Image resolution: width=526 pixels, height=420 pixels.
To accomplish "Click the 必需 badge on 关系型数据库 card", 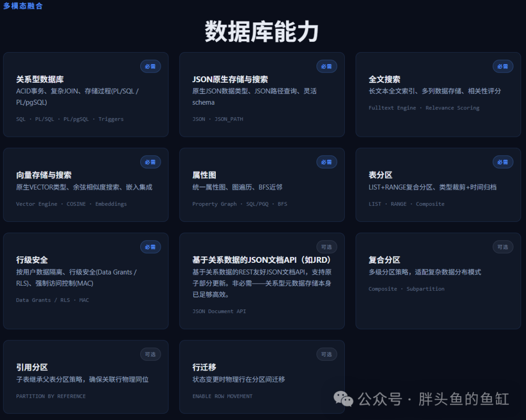I will click(150, 66).
